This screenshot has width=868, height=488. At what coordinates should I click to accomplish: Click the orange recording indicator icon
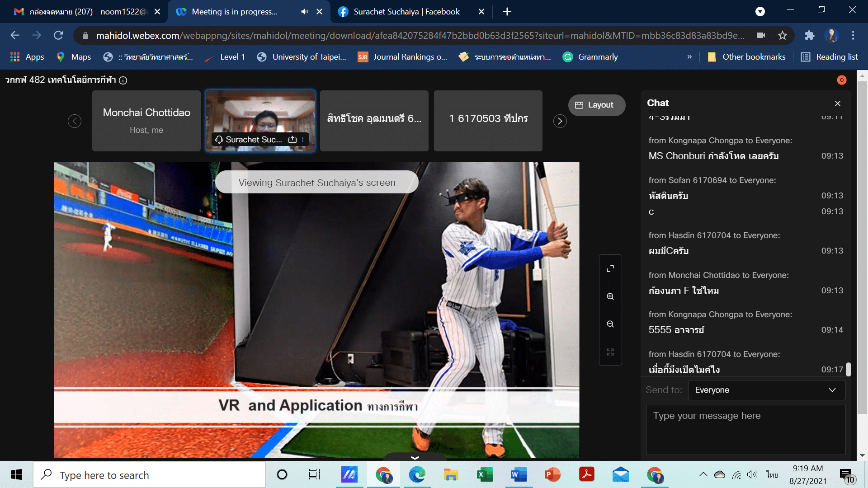pyautogui.click(x=841, y=80)
